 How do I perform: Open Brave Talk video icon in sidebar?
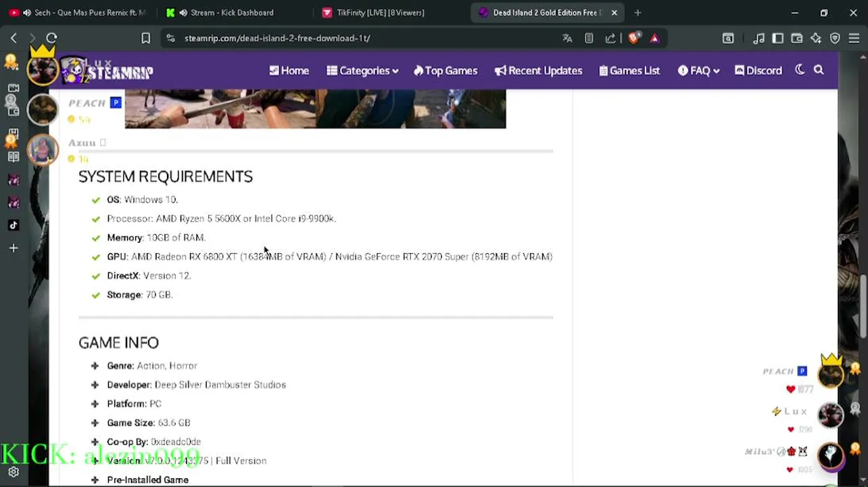click(x=14, y=89)
